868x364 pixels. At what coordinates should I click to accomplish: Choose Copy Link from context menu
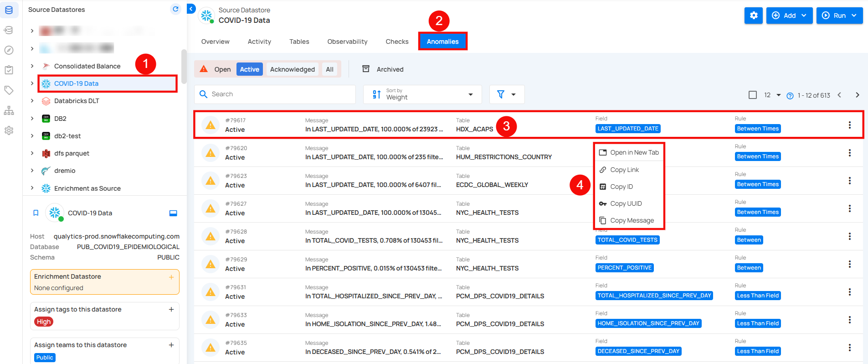click(624, 170)
